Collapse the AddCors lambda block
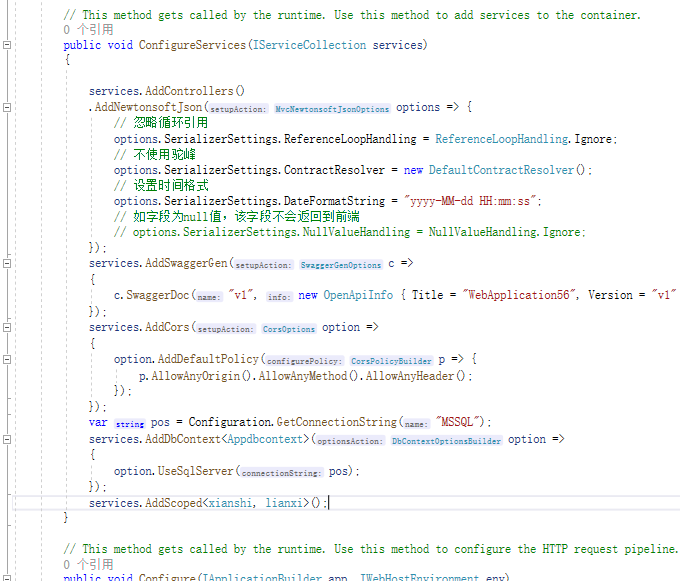This screenshot has height=581, width=680. pos(7,327)
